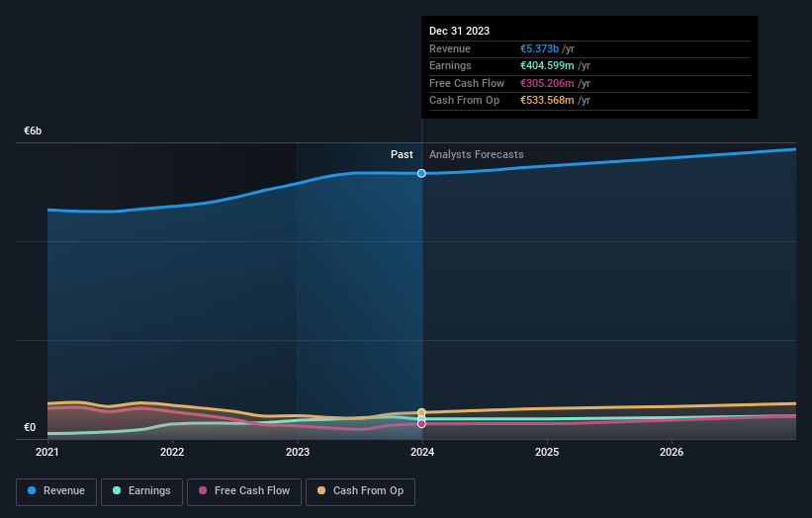Click the Earnings row label in tooltip
Screen dimensions: 812x518
(x=450, y=65)
